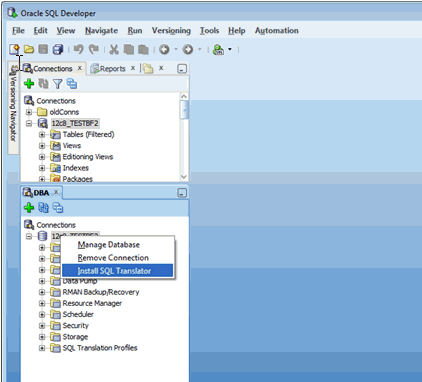422x382 pixels.
Task: Expand the RMAN Backup/Recovery node
Action: (x=42, y=292)
